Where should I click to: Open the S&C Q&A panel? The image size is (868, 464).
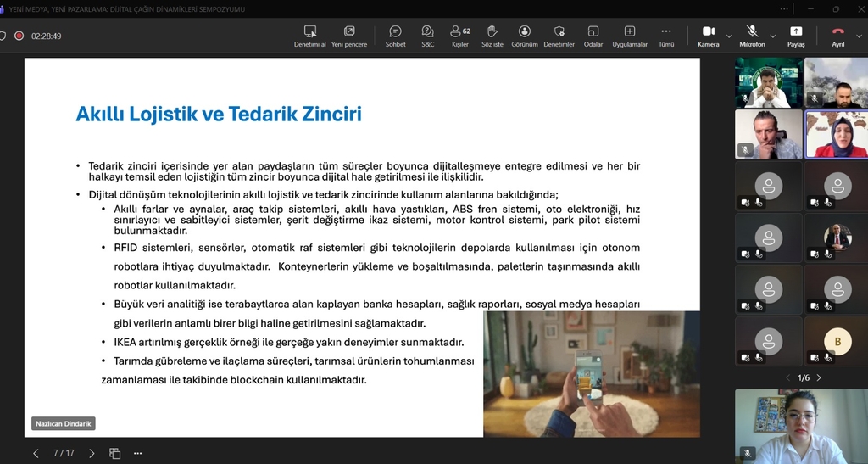pyautogui.click(x=427, y=36)
